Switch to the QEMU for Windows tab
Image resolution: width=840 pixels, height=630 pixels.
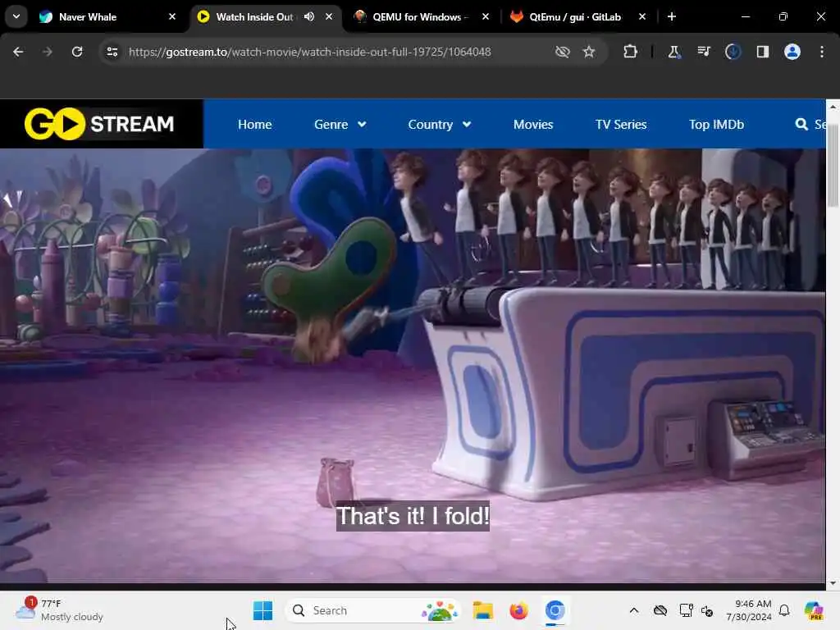pos(421,17)
